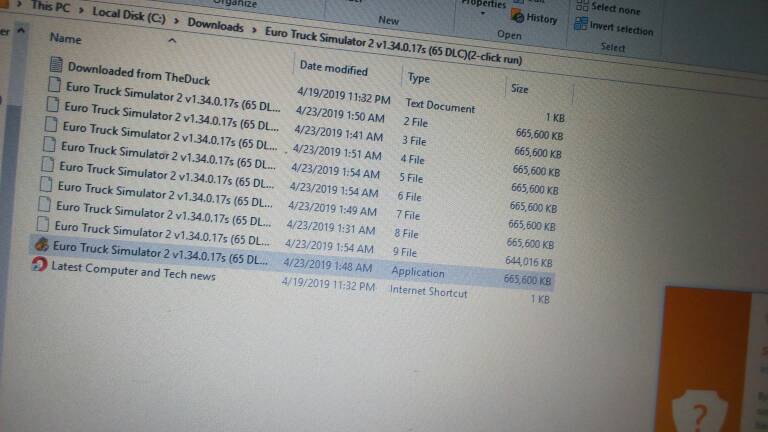Click the '4 File' type cell

[412, 159]
